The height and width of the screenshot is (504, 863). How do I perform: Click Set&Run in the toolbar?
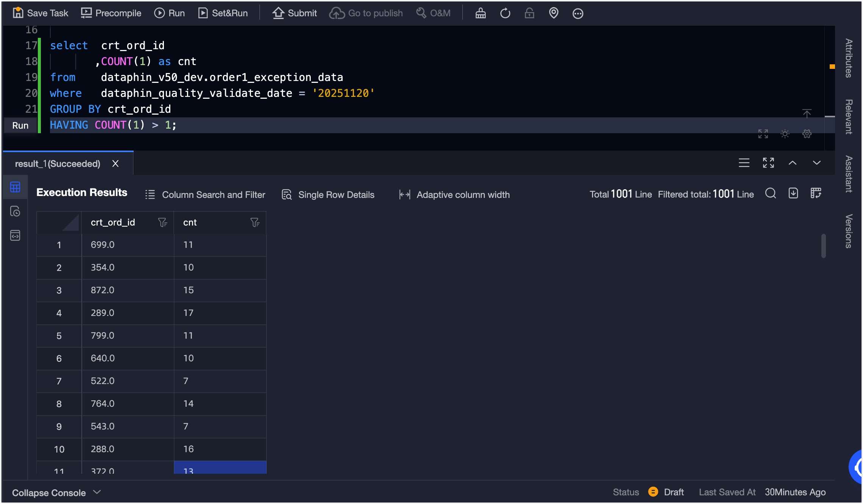(223, 13)
